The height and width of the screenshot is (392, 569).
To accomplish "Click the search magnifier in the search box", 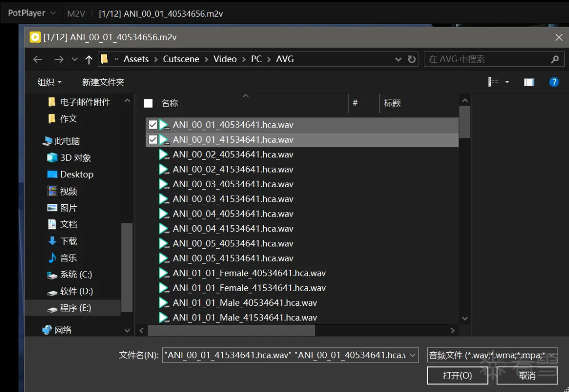I will pyautogui.click(x=554, y=59).
